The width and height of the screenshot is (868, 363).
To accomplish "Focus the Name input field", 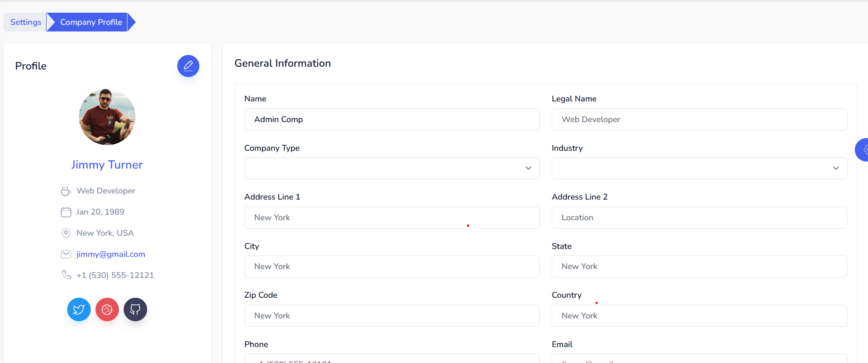I will [392, 120].
